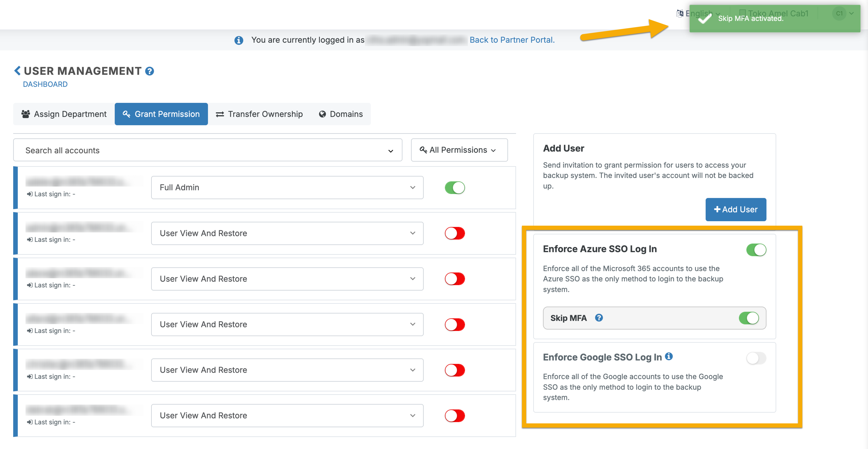The image size is (868, 449).
Task: Open the Search all accounts dropdown
Action: (x=207, y=150)
